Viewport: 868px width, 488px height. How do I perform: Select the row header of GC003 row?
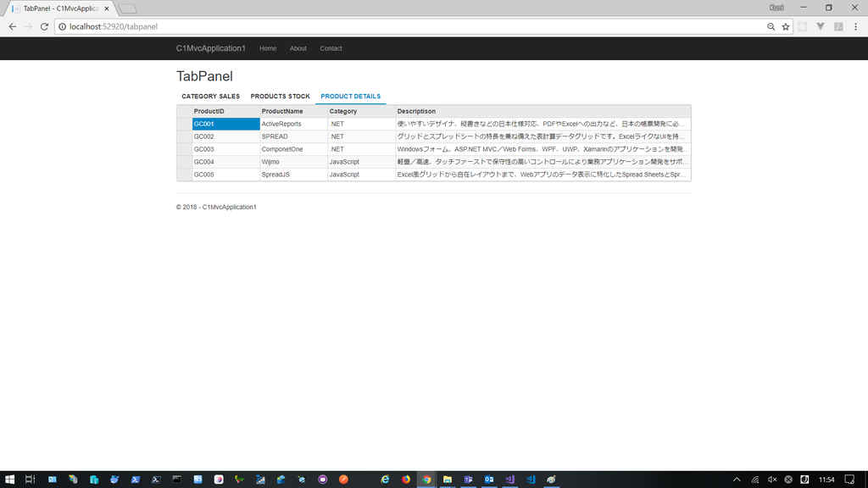(184, 149)
